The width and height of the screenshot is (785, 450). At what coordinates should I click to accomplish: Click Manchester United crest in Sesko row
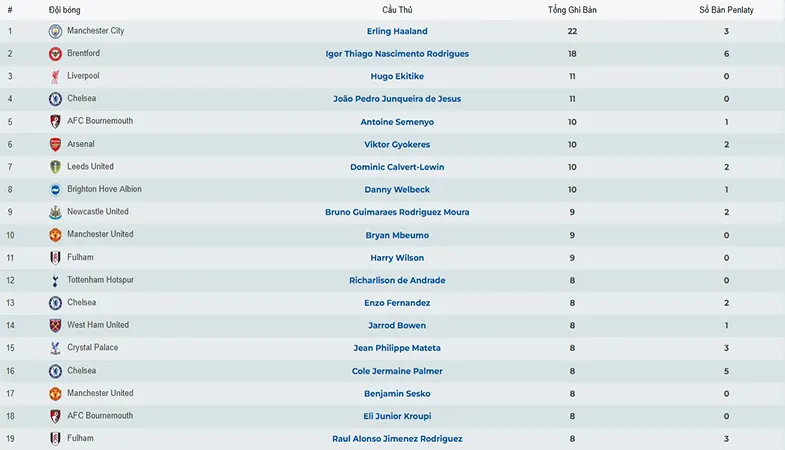[x=55, y=393]
